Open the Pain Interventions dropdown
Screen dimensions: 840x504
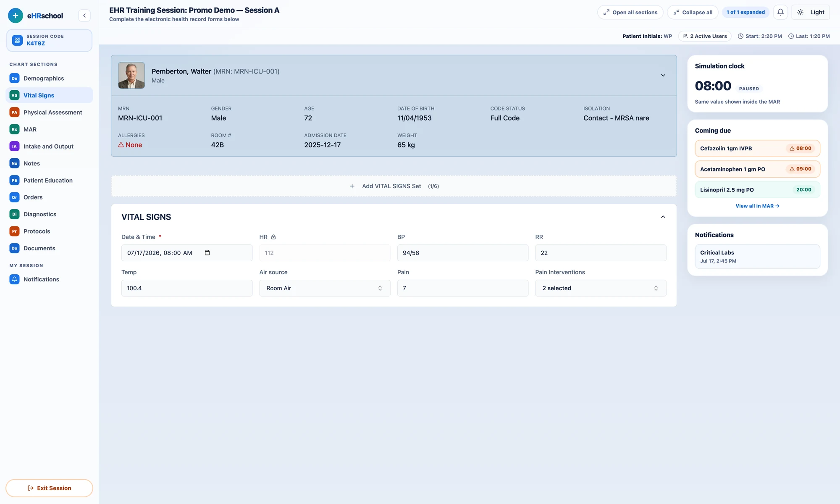(601, 288)
